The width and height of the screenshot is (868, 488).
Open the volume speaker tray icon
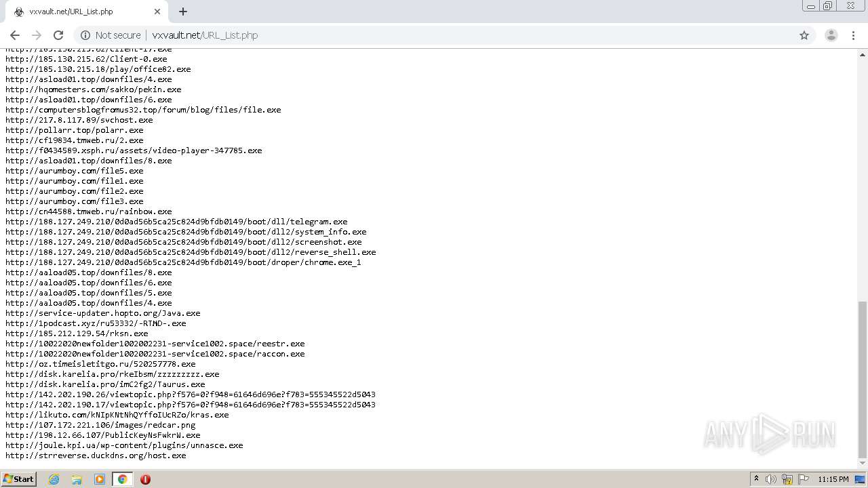(771, 479)
